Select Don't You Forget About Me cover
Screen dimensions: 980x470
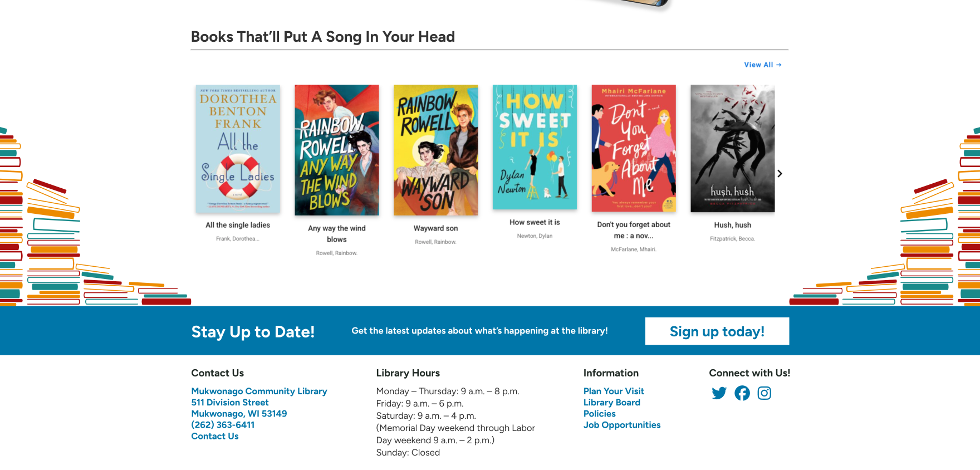point(634,148)
